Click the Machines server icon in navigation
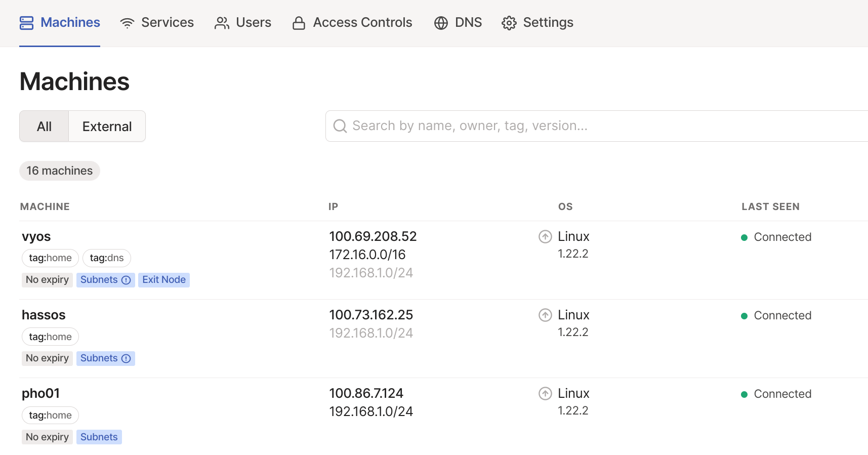This screenshot has width=868, height=455. [26, 23]
